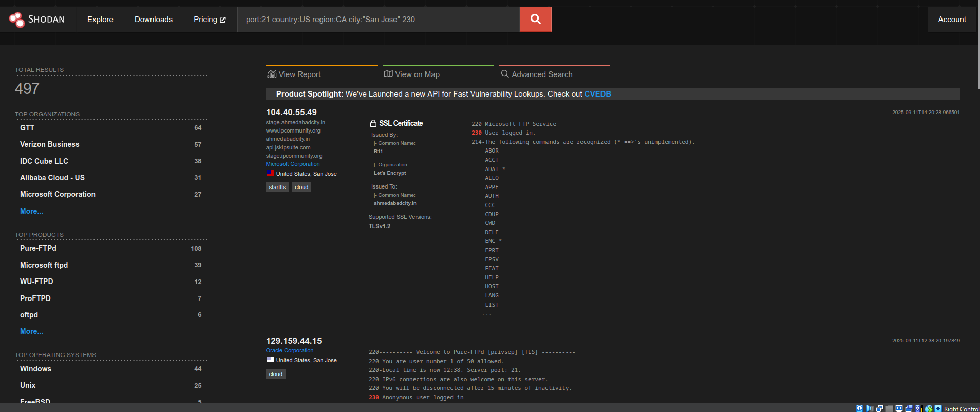This screenshot has width=980, height=412.
Task: Click the VirtualBox recording status icon
Action: pos(909,408)
